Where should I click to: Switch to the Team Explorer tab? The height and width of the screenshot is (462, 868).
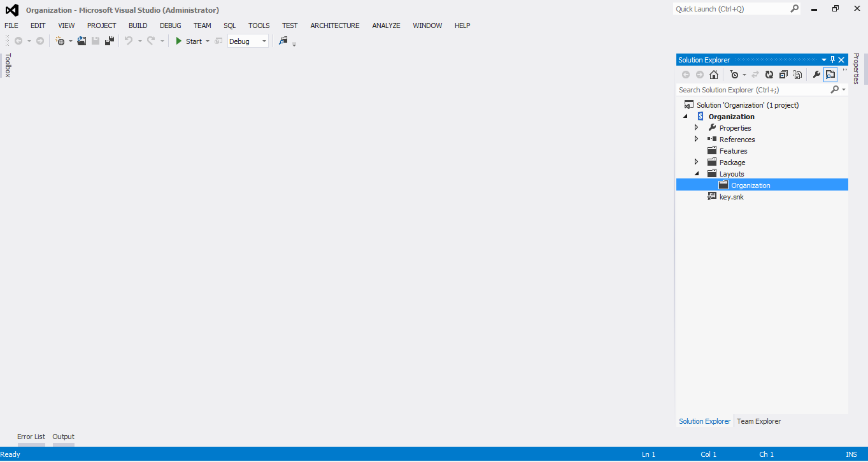pos(758,421)
